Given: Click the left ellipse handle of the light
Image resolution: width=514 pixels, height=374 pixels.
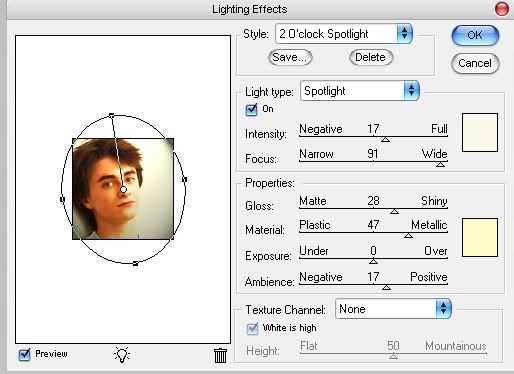Looking at the screenshot, I should 62,199.
